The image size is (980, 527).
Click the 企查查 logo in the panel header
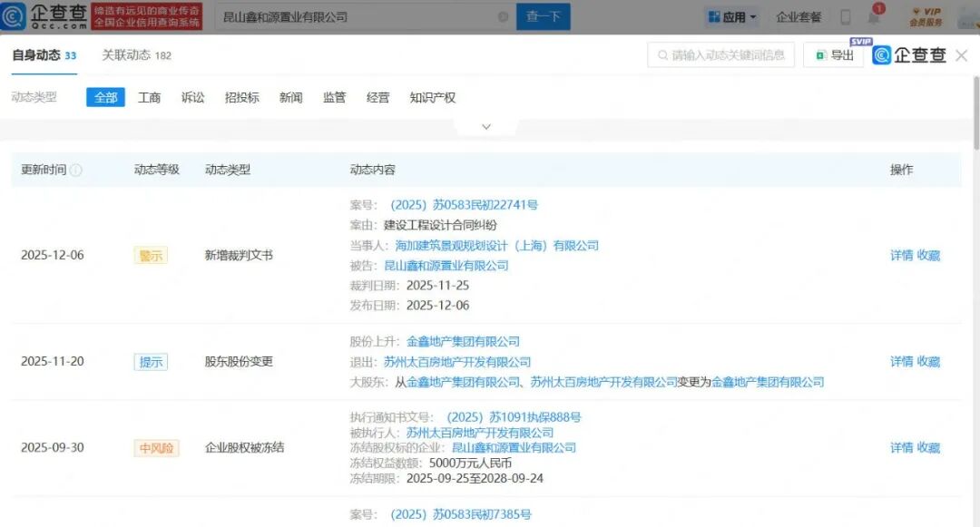coord(909,55)
